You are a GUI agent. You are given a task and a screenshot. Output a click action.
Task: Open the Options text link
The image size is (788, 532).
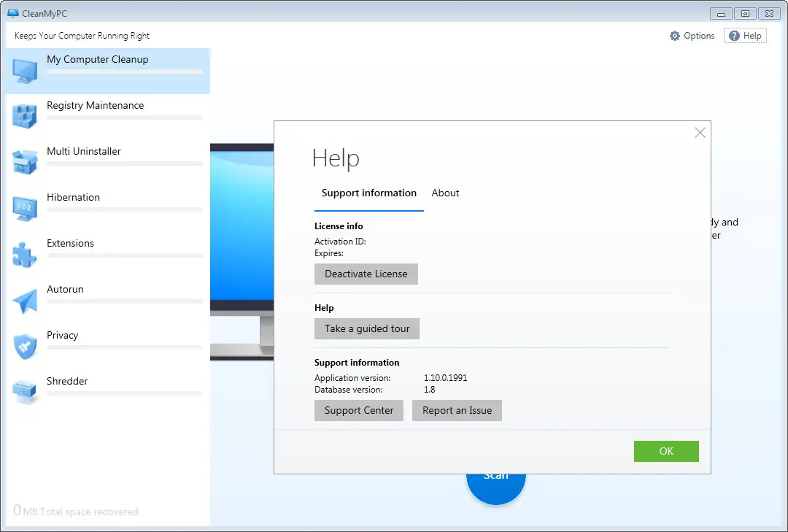[x=699, y=36]
